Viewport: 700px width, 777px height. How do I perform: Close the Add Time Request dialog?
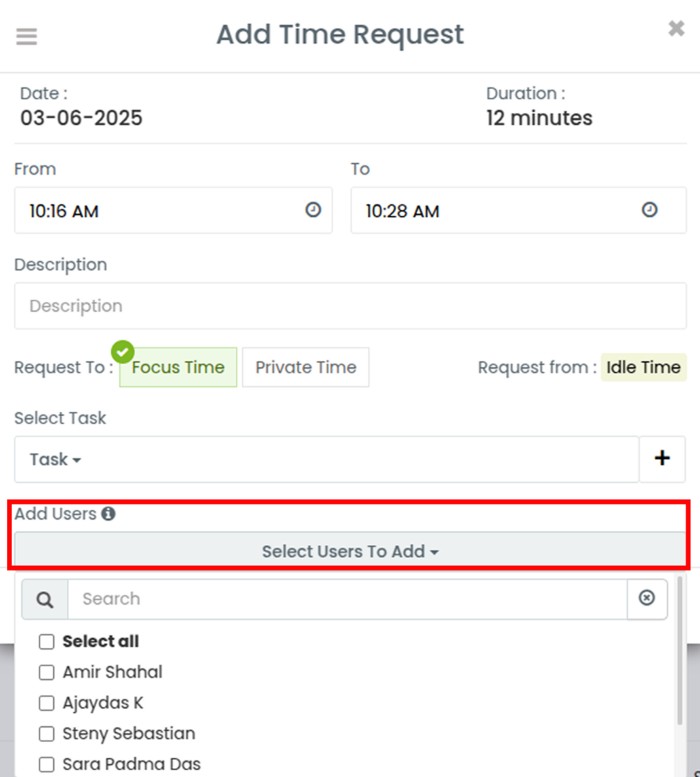[x=676, y=28]
